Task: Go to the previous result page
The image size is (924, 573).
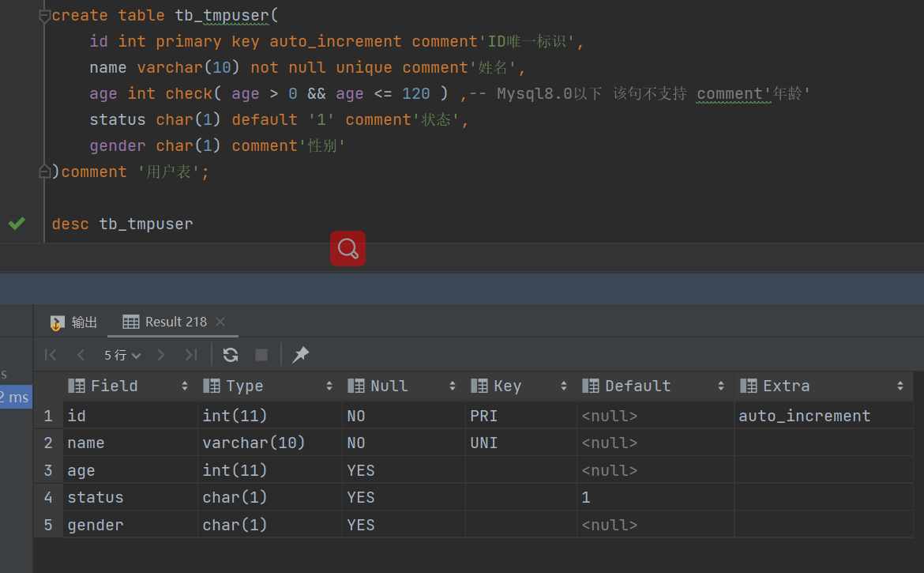Action: pos(81,355)
